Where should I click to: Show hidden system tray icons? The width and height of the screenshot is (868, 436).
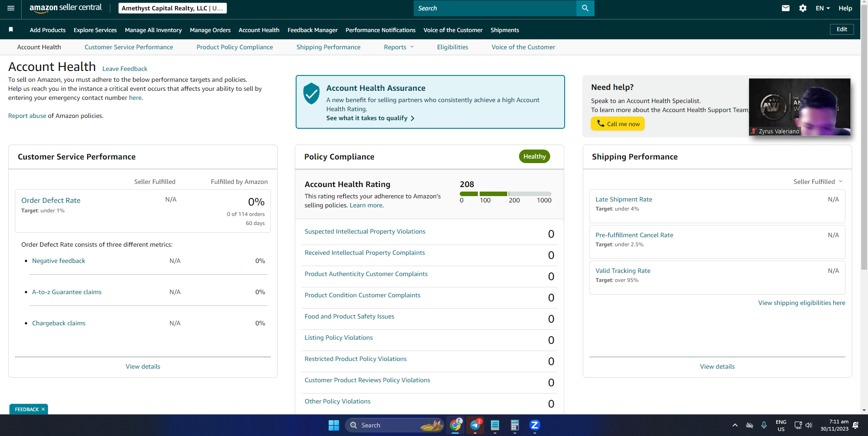[x=735, y=425]
